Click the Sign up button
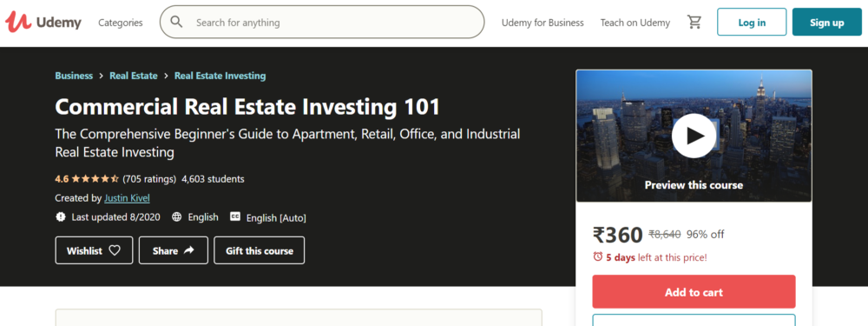The height and width of the screenshot is (326, 868). coord(827,23)
